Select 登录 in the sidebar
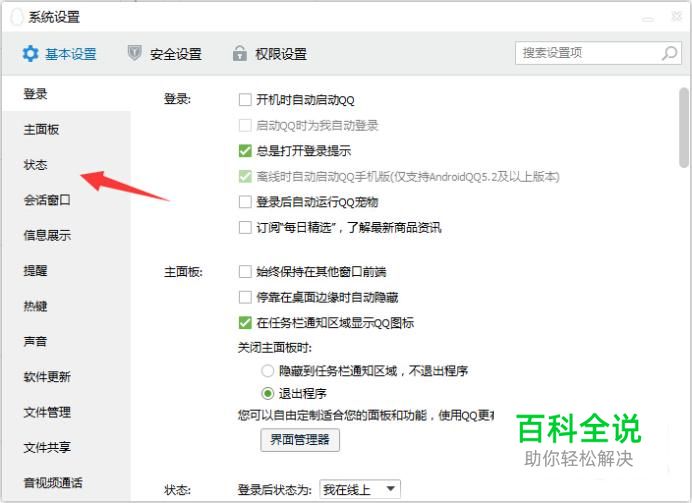The width and height of the screenshot is (692, 503). 66,94
